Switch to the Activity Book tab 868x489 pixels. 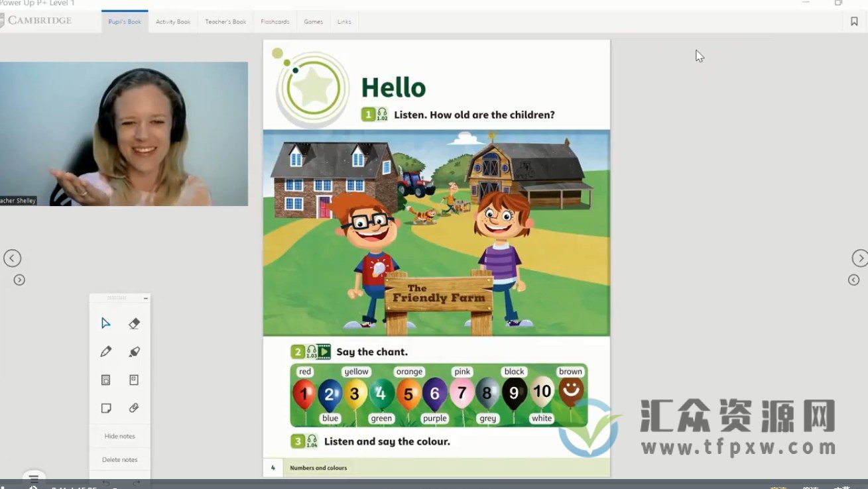(x=173, y=22)
